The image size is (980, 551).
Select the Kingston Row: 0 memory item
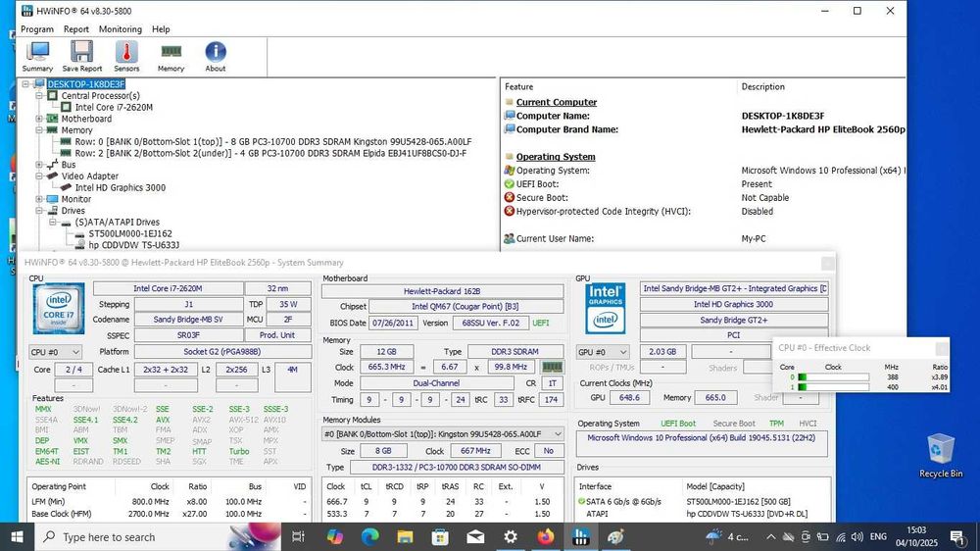click(x=273, y=142)
